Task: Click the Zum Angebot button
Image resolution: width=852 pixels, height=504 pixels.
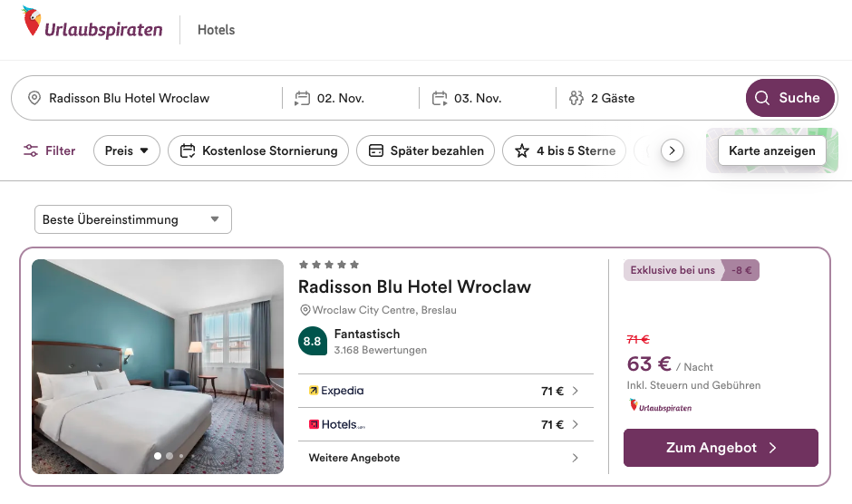Action: [x=721, y=448]
